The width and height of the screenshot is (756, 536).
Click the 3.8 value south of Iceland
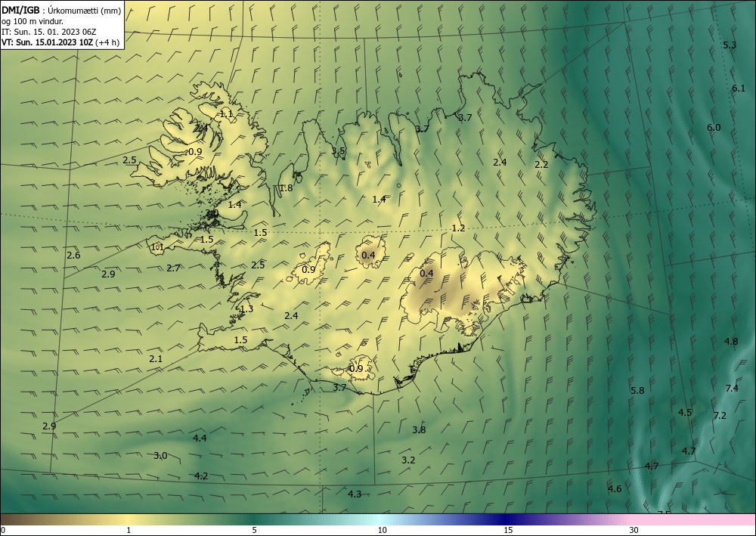[419, 429]
